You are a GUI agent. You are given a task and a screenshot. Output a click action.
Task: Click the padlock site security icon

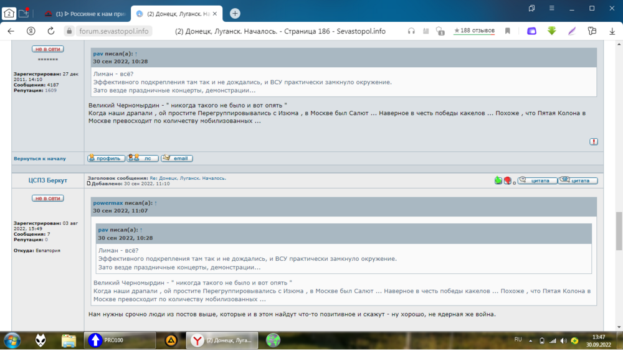(x=69, y=31)
